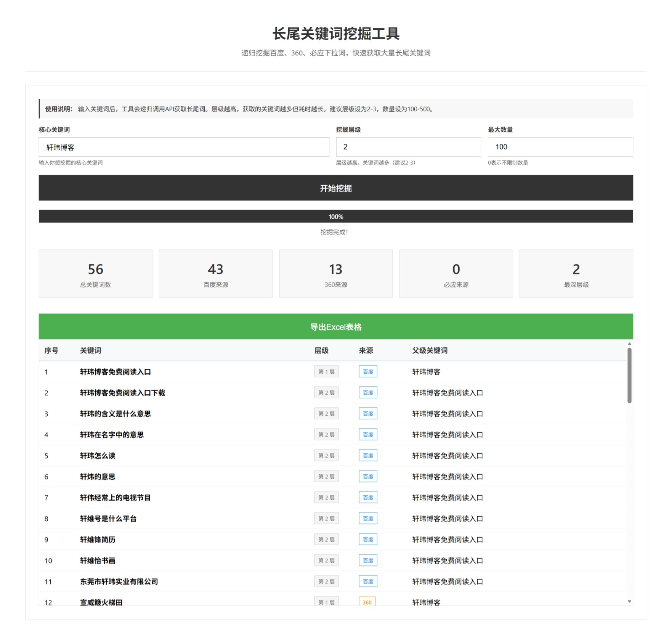The width and height of the screenshot is (672, 628).
Task: Click the 100% progress bar
Action: [335, 216]
